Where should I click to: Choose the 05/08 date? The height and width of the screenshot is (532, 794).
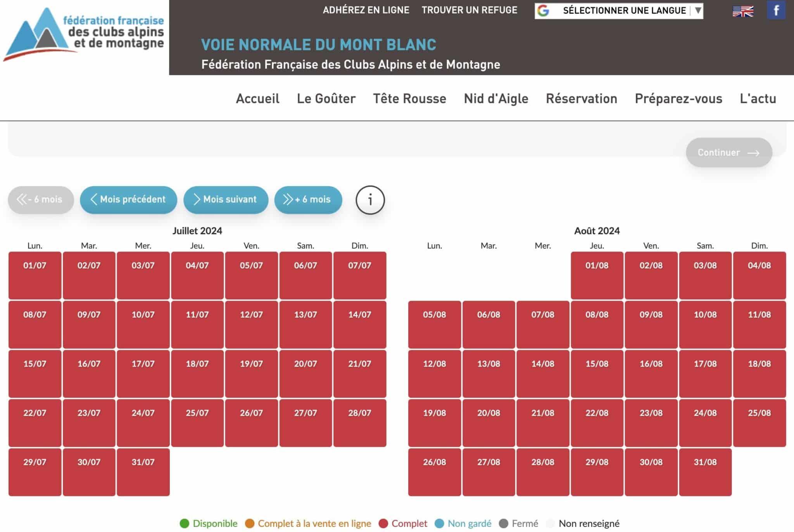[x=435, y=324]
